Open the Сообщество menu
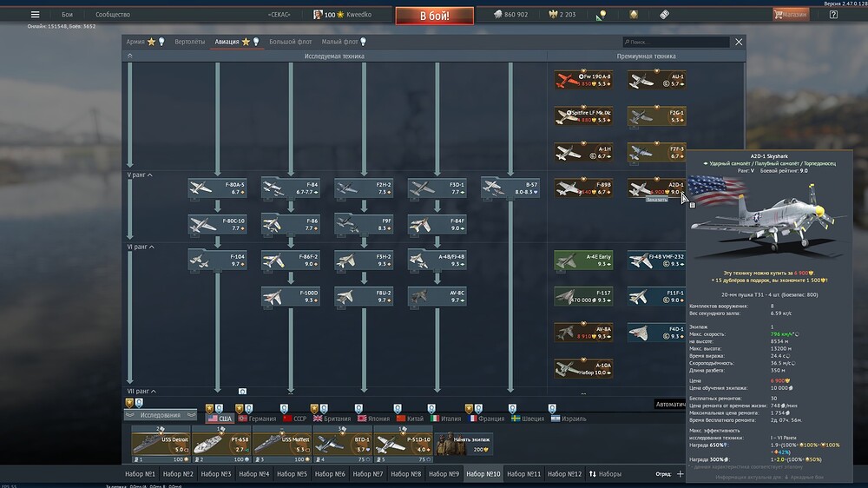The image size is (868, 488). 112,15
